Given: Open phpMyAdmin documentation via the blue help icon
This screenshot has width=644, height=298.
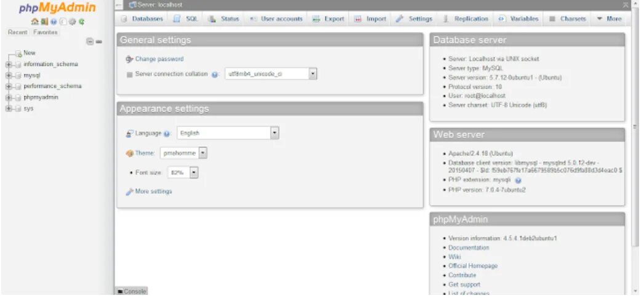Looking at the screenshot, I should 54,22.
